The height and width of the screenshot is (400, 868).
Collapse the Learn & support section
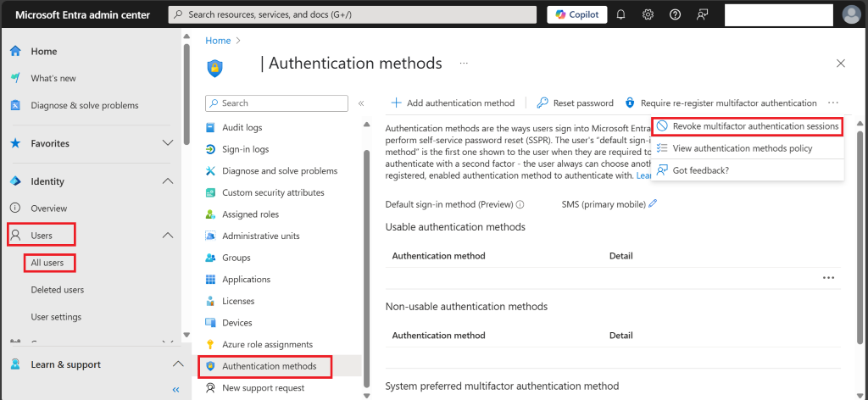(x=178, y=364)
